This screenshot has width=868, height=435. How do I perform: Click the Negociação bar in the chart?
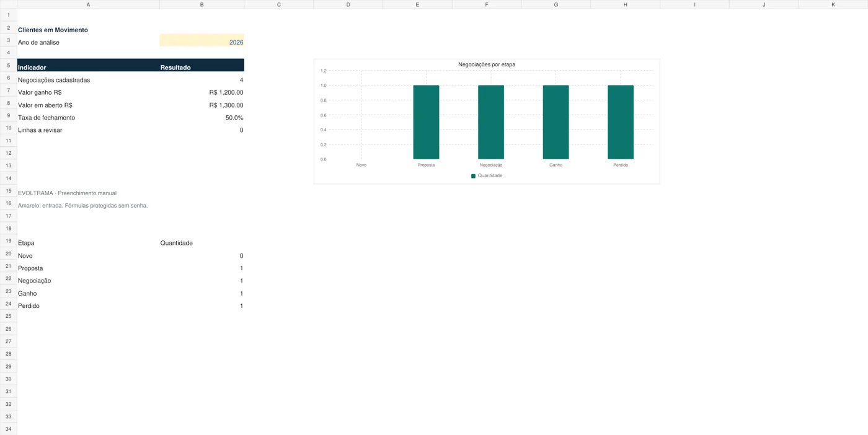pos(491,122)
